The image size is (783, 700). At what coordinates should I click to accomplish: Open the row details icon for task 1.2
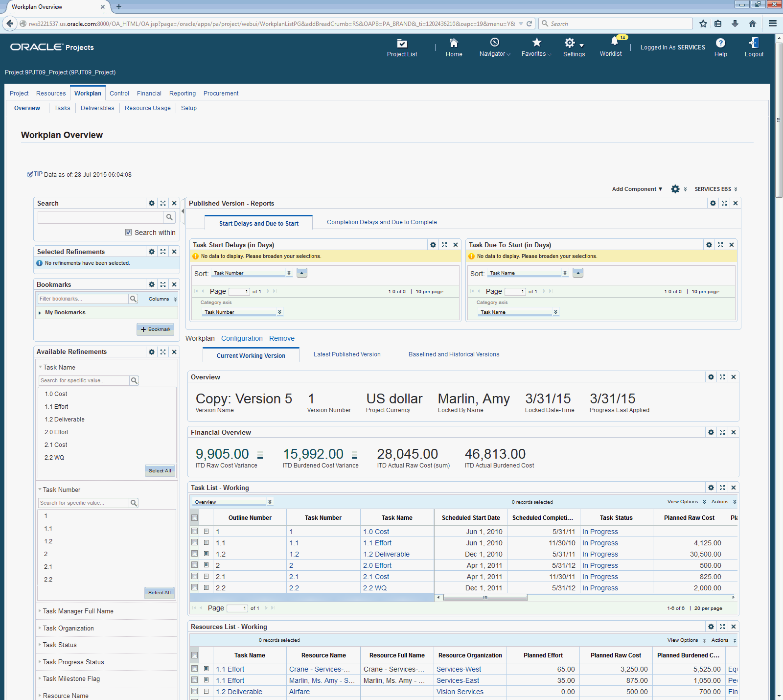click(x=207, y=554)
